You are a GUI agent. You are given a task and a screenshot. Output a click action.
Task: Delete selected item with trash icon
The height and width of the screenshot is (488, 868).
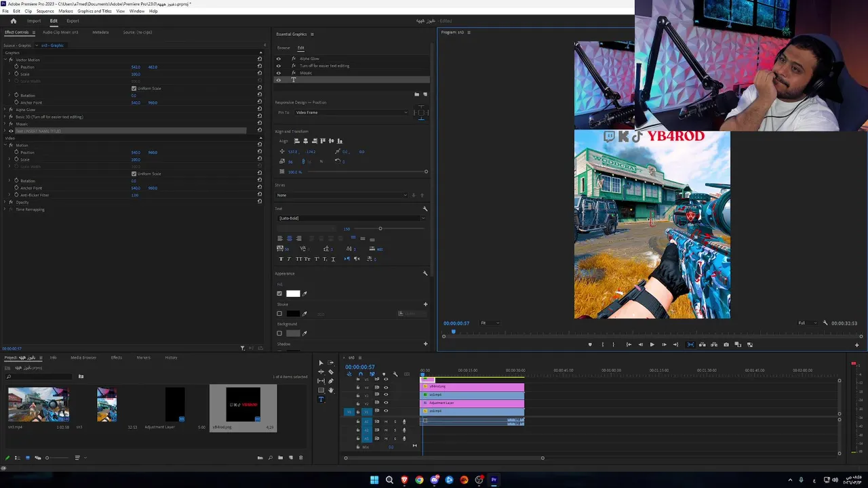pyautogui.click(x=301, y=457)
